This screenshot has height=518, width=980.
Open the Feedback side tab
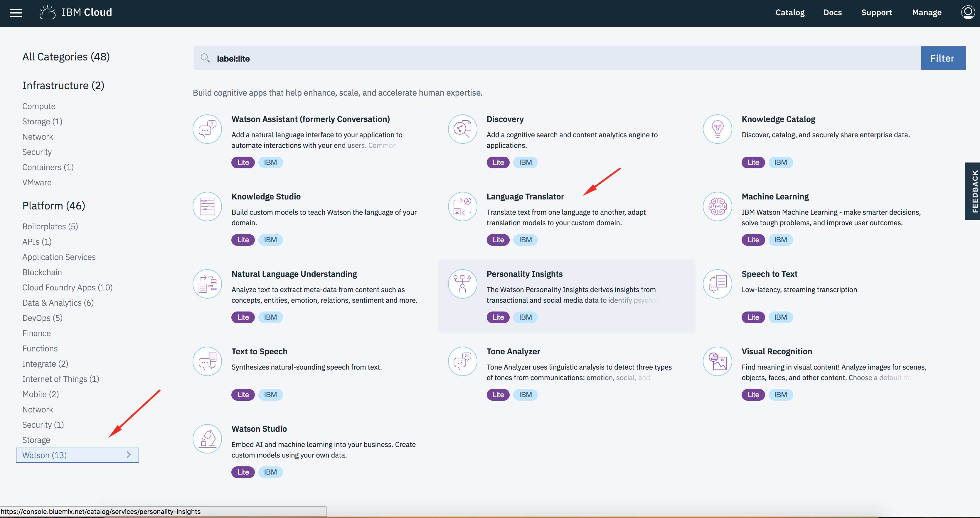point(972,191)
